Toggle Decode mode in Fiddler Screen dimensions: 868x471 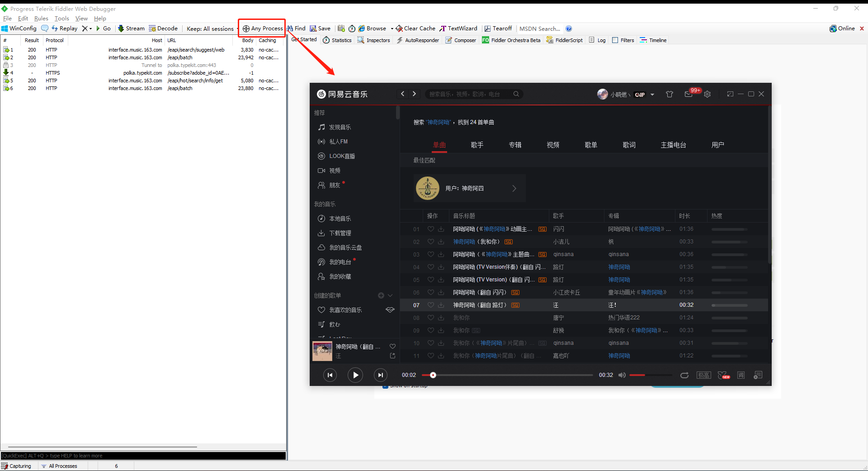coord(163,29)
